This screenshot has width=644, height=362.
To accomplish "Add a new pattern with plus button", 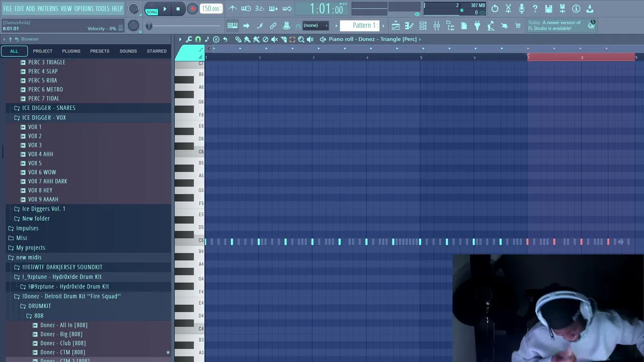I will click(x=383, y=26).
